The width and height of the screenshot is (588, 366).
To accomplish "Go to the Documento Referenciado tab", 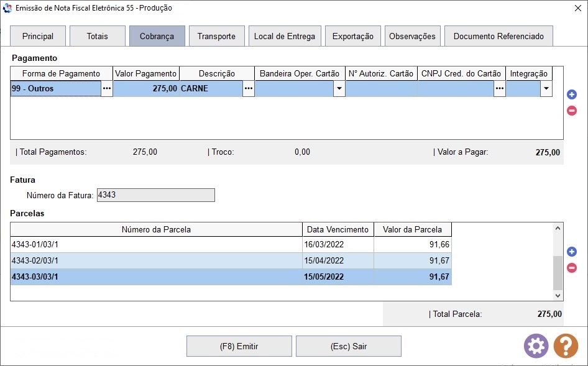I will click(498, 36).
